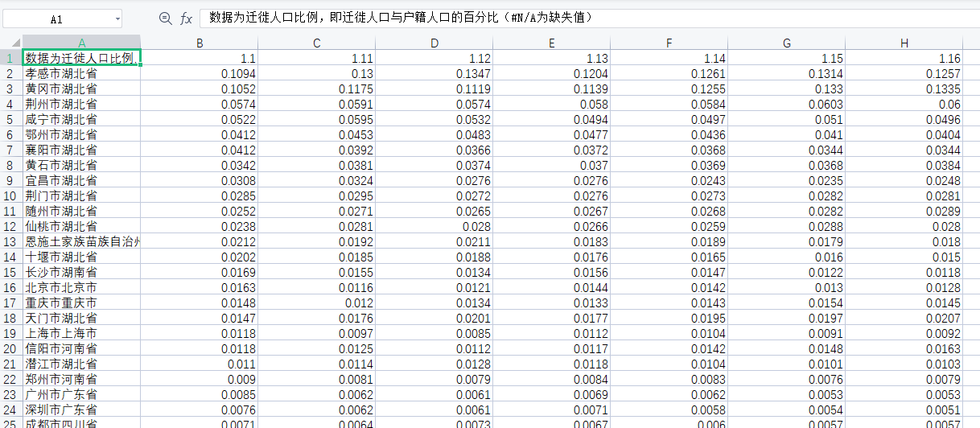This screenshot has width=980, height=428.
Task: Click cell 潜江市湖北省
Action: (81, 364)
